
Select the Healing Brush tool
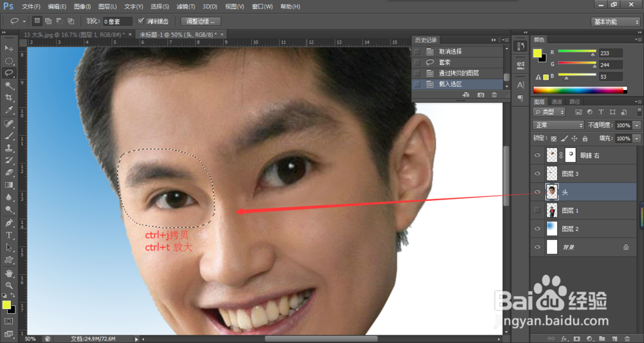[x=8, y=123]
